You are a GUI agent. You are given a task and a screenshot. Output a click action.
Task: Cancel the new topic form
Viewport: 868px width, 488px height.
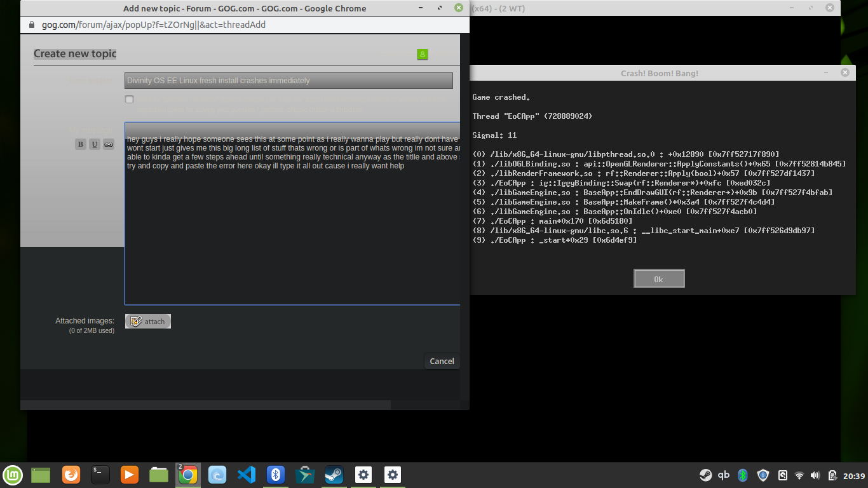point(442,361)
